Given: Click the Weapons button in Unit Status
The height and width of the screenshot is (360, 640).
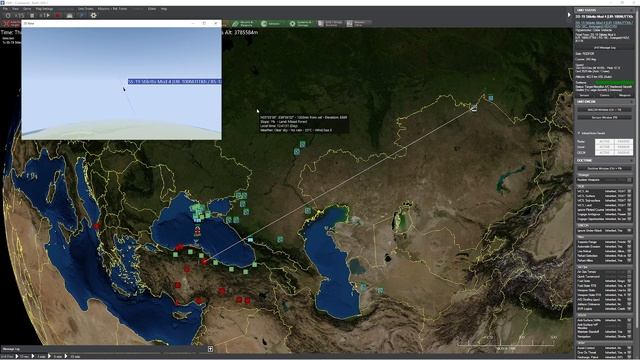Looking at the screenshot, I should click(x=624, y=95).
